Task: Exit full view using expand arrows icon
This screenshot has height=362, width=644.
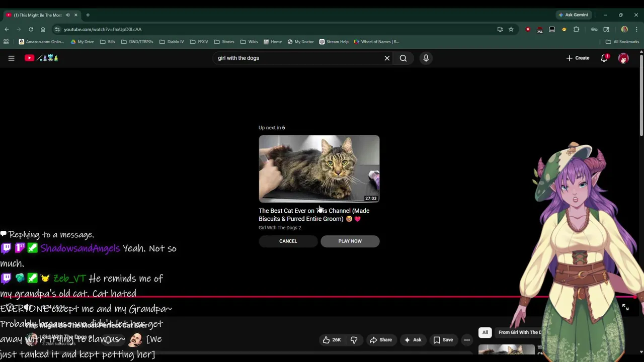Action: pos(625,308)
